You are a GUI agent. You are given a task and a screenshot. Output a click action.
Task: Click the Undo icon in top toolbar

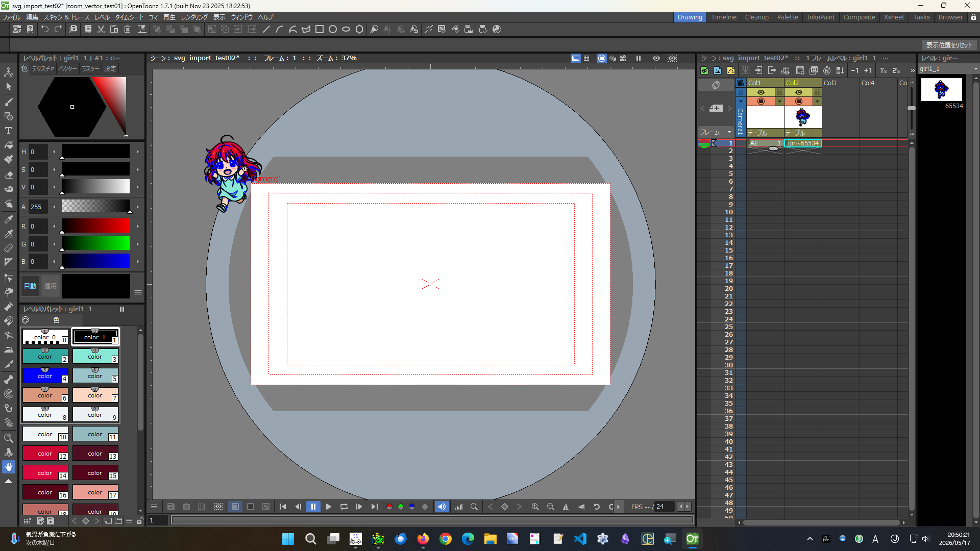(x=45, y=30)
